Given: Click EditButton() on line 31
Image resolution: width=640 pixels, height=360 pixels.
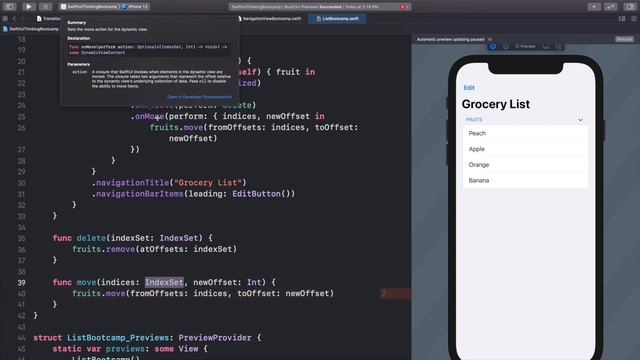Looking at the screenshot, I should pyautogui.click(x=261, y=194).
